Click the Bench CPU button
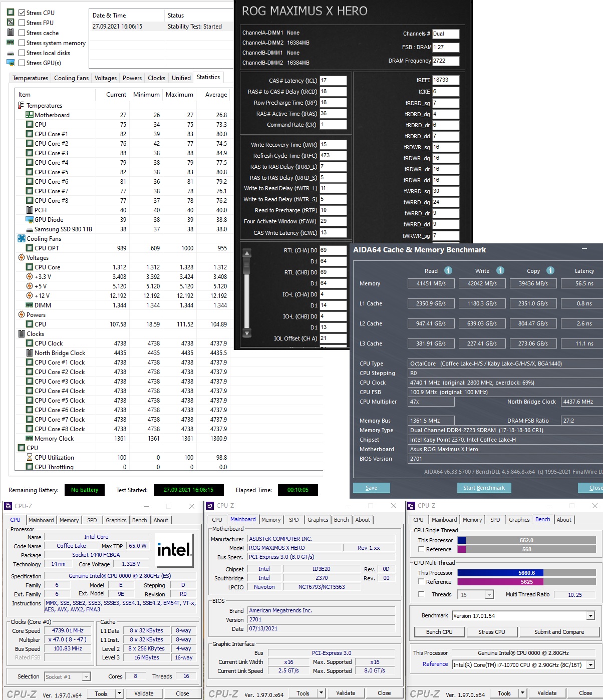 pyautogui.click(x=439, y=632)
